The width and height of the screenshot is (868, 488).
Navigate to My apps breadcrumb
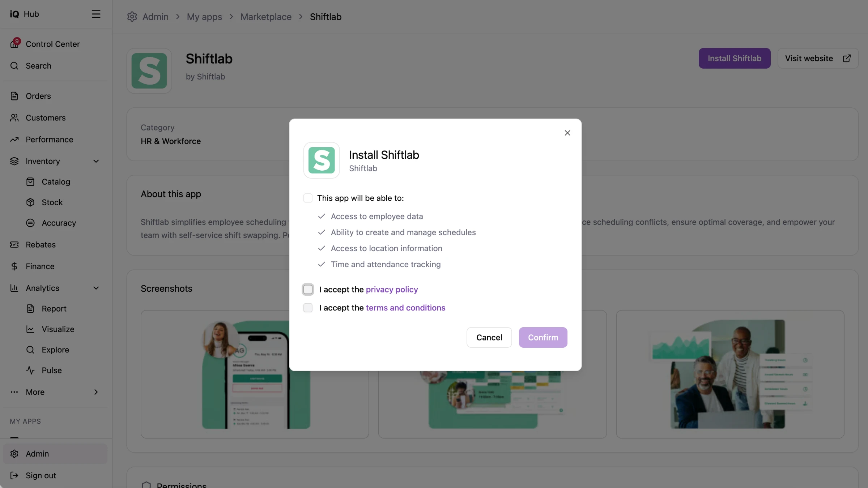pos(204,17)
